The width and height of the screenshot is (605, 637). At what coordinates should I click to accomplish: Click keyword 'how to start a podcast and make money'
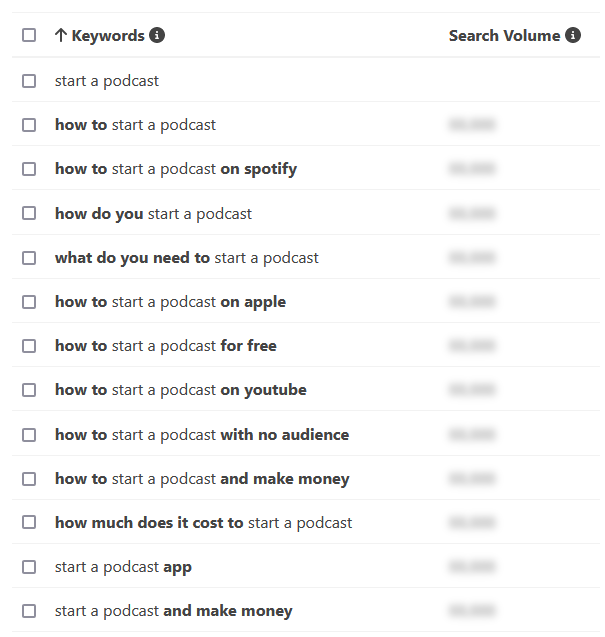point(202,479)
